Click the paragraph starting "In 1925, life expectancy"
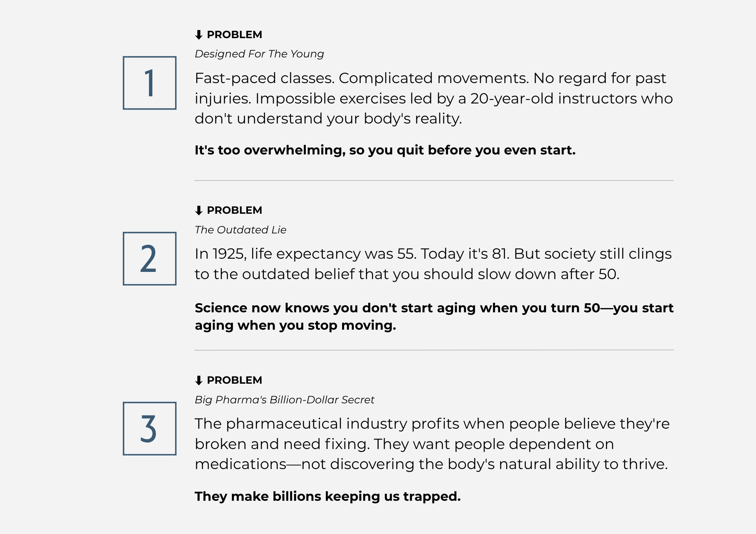Image resolution: width=756 pixels, height=534 pixels. (x=433, y=264)
